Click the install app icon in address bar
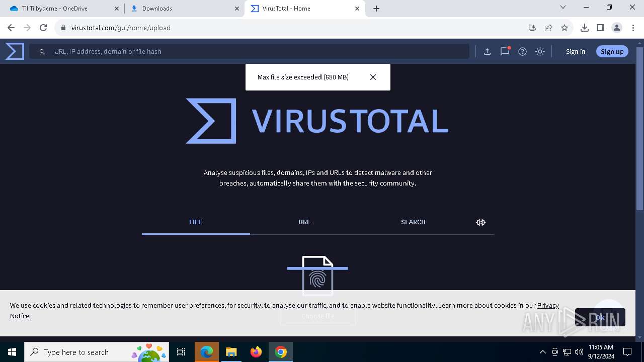The width and height of the screenshot is (644, 362). pyautogui.click(x=532, y=28)
